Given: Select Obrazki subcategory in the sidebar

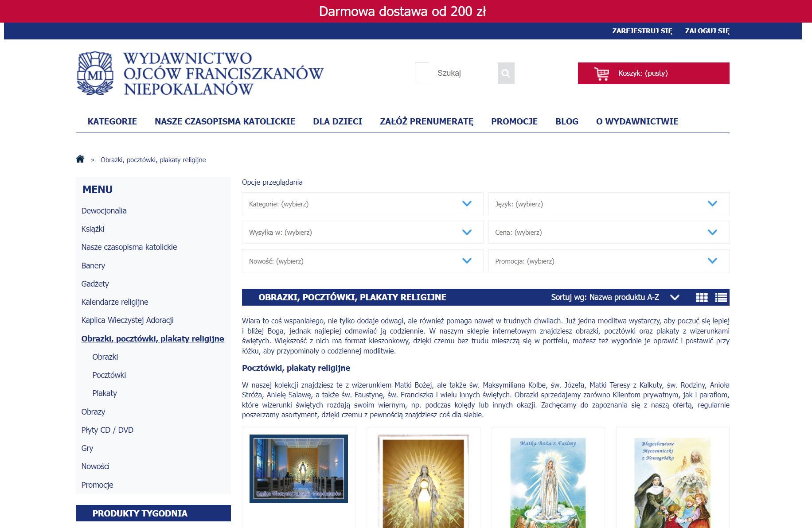Looking at the screenshot, I should [105, 357].
